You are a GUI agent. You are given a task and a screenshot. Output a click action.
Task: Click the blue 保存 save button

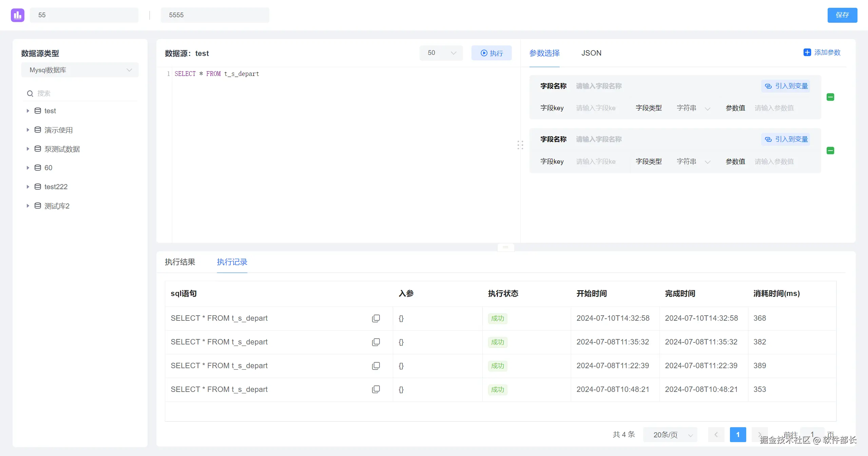tap(842, 15)
